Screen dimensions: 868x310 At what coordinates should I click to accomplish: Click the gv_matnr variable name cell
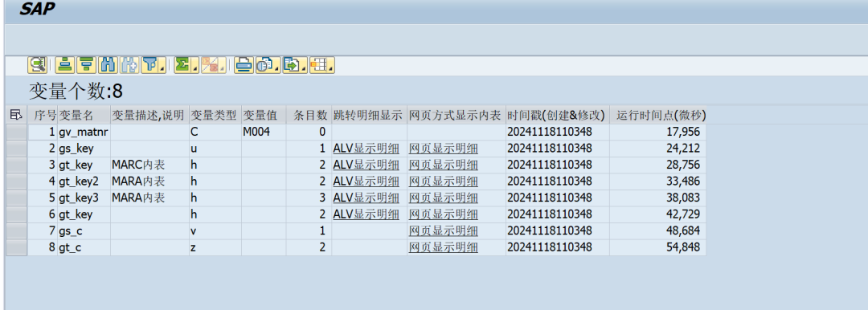click(x=84, y=132)
